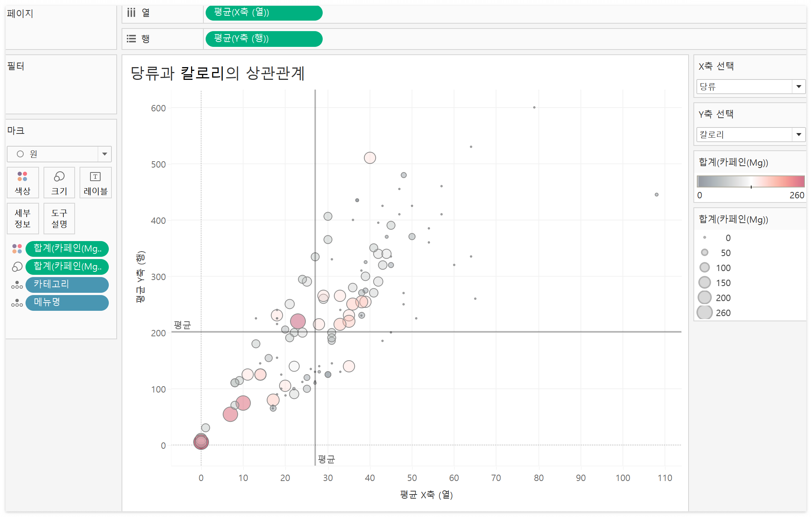This screenshot has height=517, width=812.
Task: Expand the X축 선택 당류 dropdown
Action: click(798, 87)
